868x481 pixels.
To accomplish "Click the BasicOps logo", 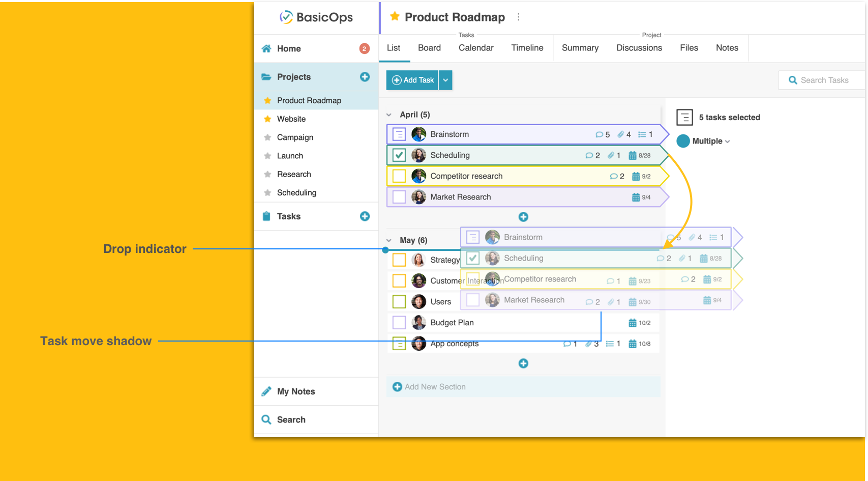I will [316, 17].
